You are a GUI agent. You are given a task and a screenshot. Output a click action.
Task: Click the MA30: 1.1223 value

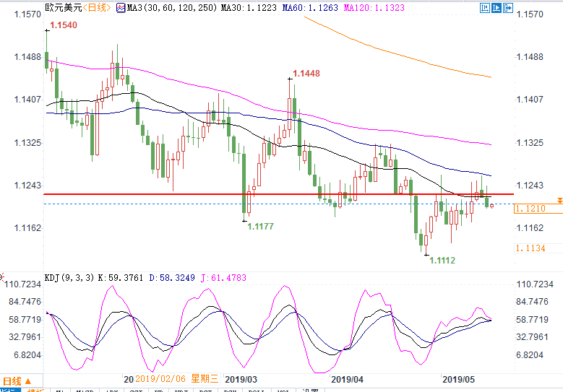click(x=249, y=7)
